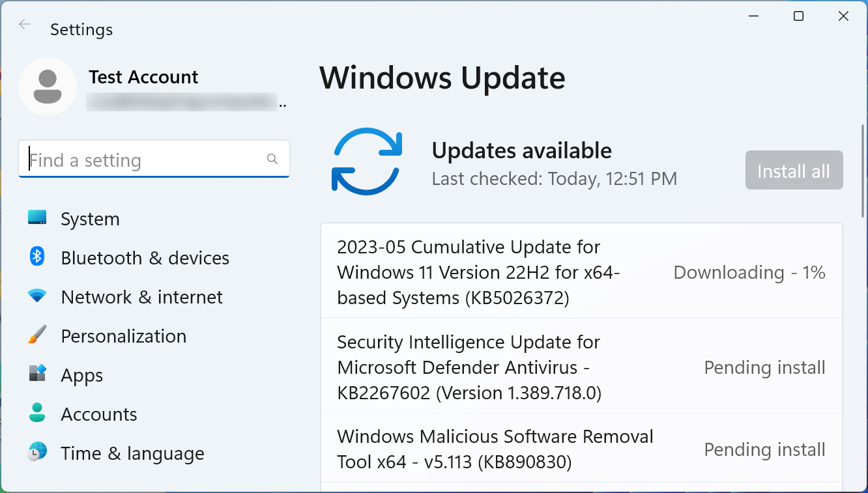Click the Windows Update page title
Screen dimensions: 868x493
pyautogui.click(x=442, y=77)
